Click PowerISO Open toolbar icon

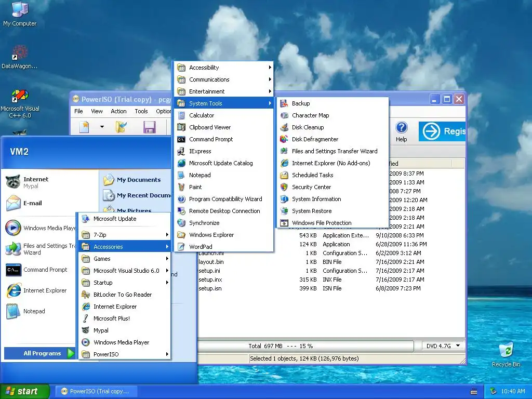pyautogui.click(x=121, y=127)
